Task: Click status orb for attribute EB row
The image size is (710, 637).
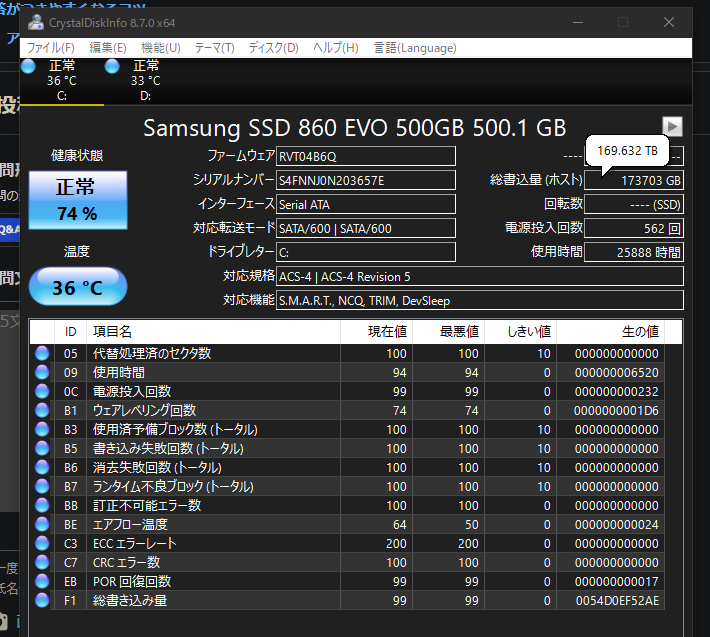Action: [x=42, y=581]
